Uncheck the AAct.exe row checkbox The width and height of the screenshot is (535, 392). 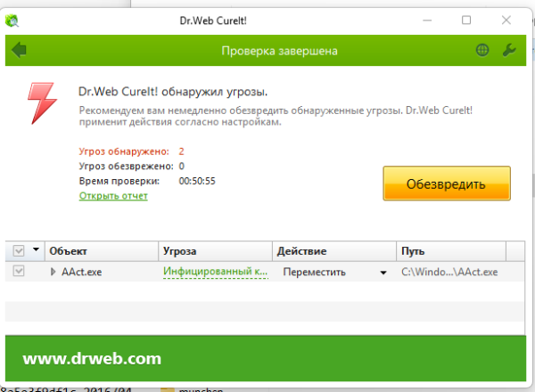coord(19,272)
